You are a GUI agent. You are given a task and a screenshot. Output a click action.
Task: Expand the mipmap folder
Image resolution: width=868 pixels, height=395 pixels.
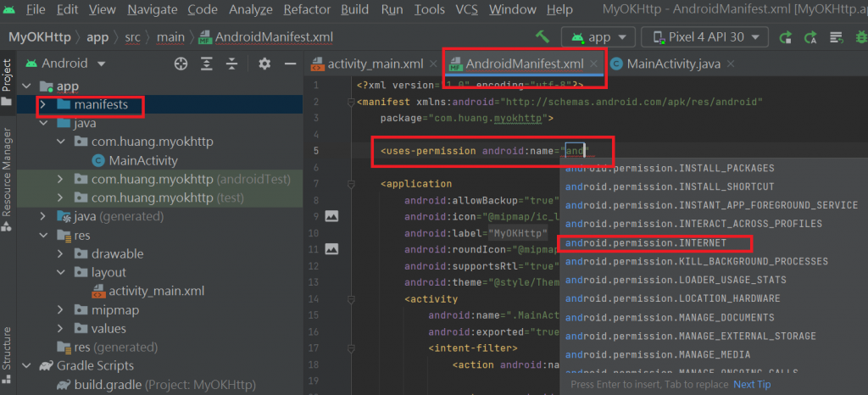[x=61, y=309]
